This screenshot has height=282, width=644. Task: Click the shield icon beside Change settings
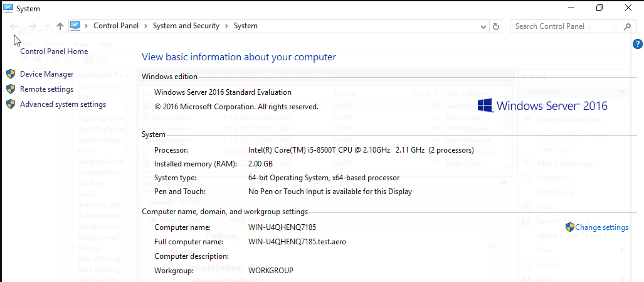pyautogui.click(x=569, y=227)
